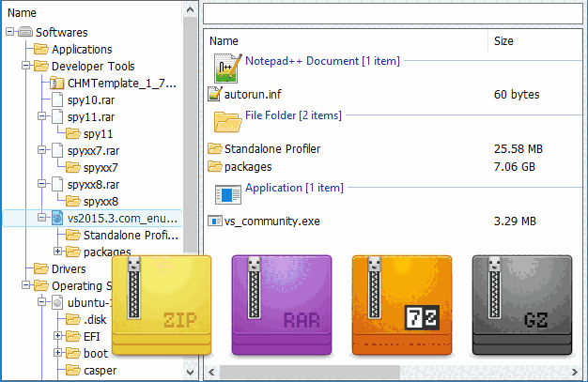This screenshot has height=382, width=588.
Task: Click the yellow ZIP archive icon
Action: tap(162, 305)
